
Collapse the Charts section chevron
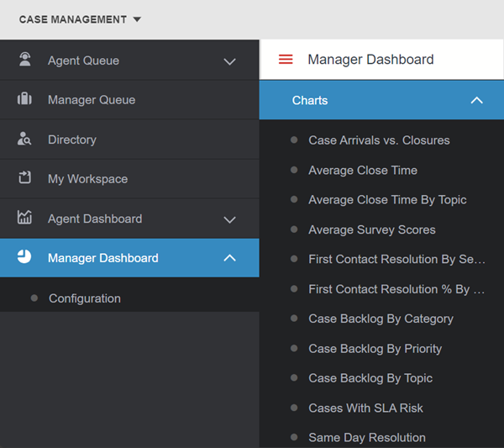(x=476, y=100)
